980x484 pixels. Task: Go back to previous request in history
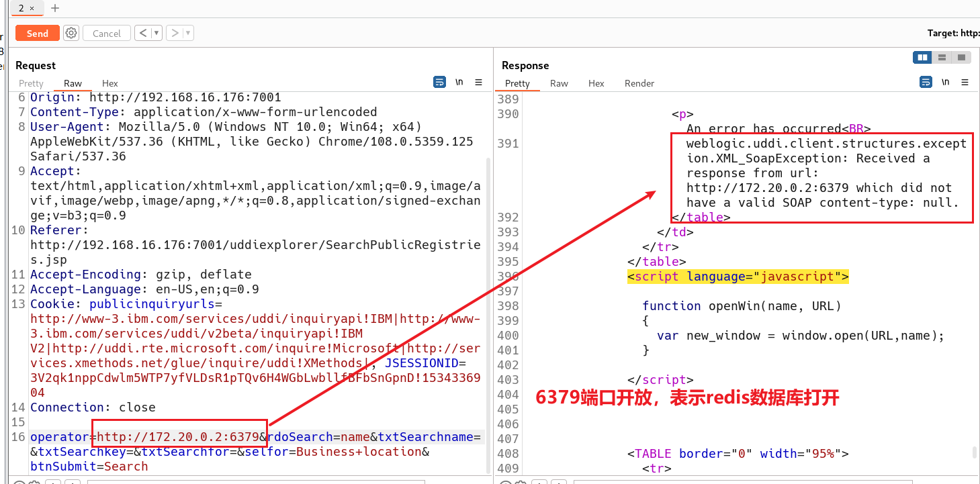tap(142, 33)
